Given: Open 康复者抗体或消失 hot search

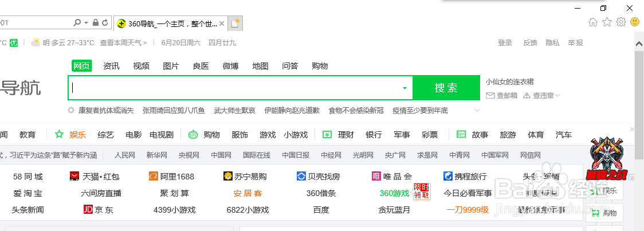Looking at the screenshot, I should [107, 110].
